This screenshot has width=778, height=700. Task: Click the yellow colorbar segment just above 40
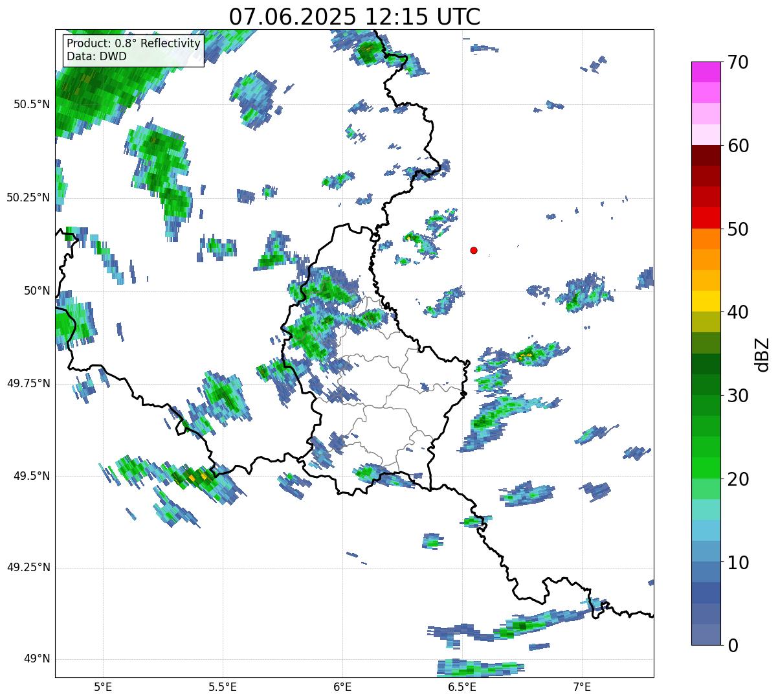tap(706, 301)
